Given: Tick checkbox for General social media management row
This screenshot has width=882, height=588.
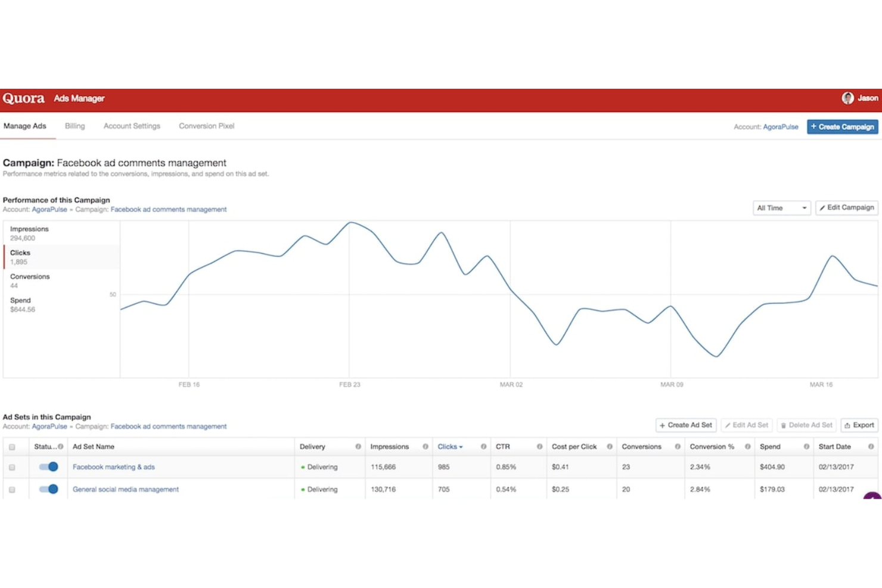Looking at the screenshot, I should point(12,490).
